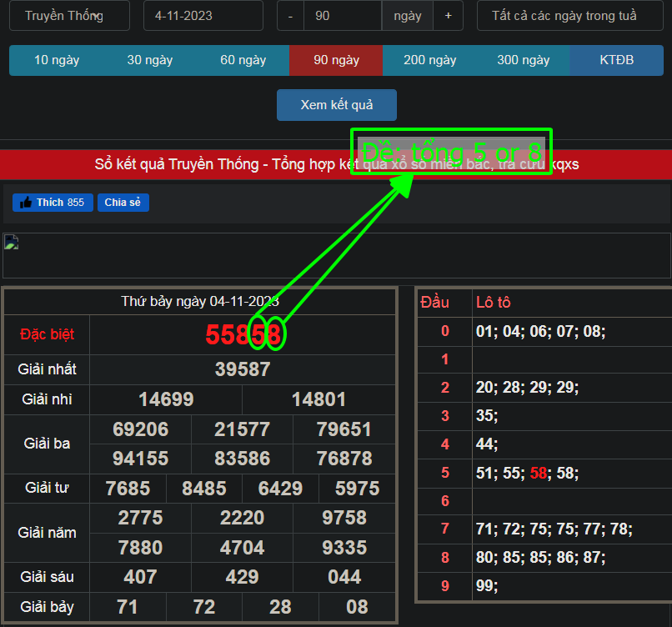Select the 10 ngày tab
The height and width of the screenshot is (627, 672).
pyautogui.click(x=57, y=60)
